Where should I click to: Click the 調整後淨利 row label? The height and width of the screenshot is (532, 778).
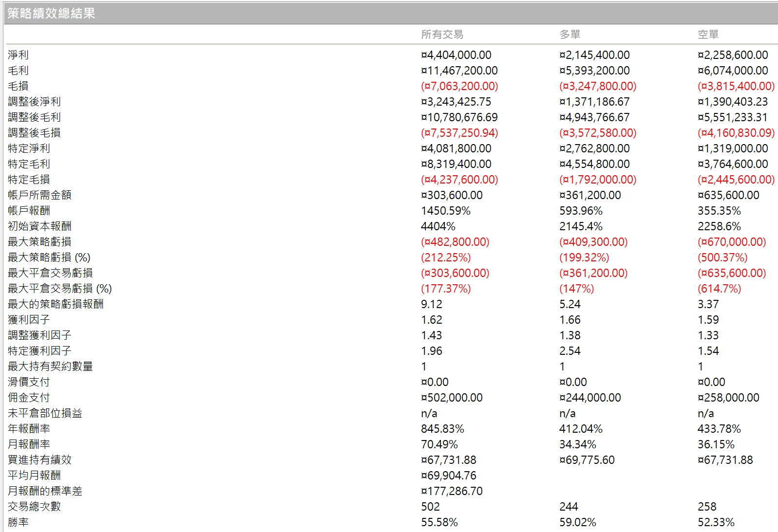tap(35, 102)
